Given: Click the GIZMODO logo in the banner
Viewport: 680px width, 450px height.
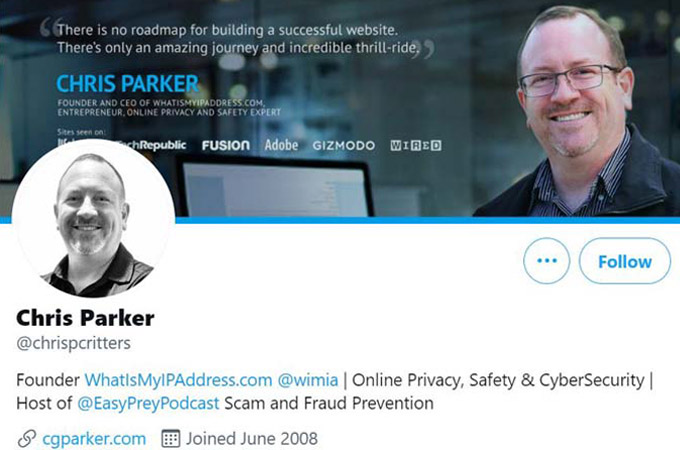Looking at the screenshot, I should click(x=344, y=145).
